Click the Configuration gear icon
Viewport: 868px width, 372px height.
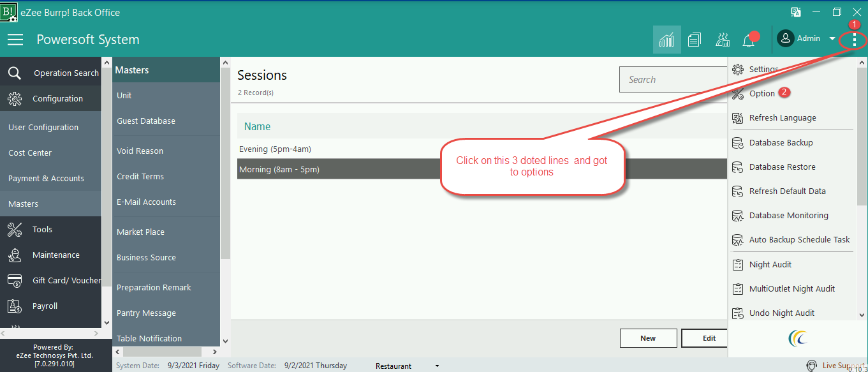[x=15, y=98]
